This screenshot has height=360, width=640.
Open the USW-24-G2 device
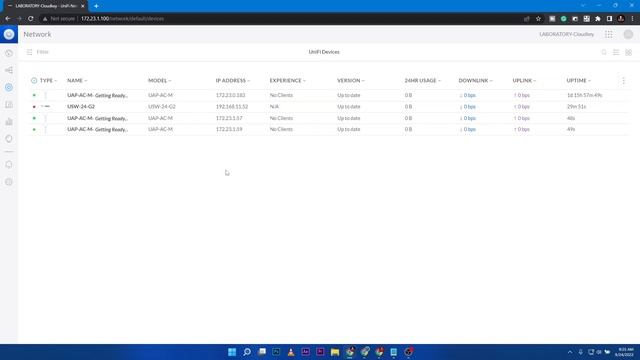click(x=81, y=107)
